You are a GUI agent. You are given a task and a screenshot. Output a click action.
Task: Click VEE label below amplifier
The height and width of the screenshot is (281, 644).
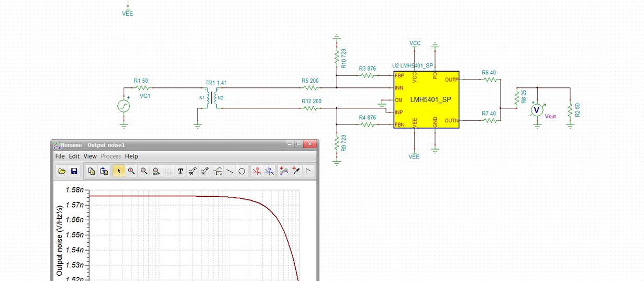[x=414, y=156]
